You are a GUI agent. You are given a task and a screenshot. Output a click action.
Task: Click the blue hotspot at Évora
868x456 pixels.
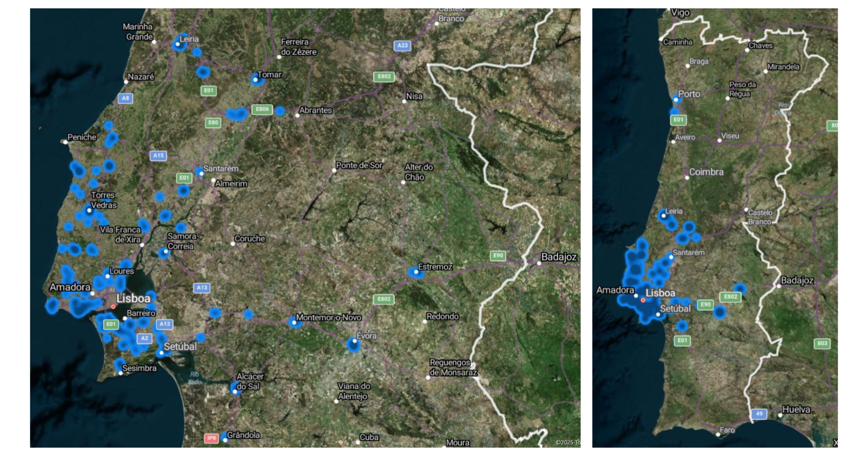pos(353,345)
